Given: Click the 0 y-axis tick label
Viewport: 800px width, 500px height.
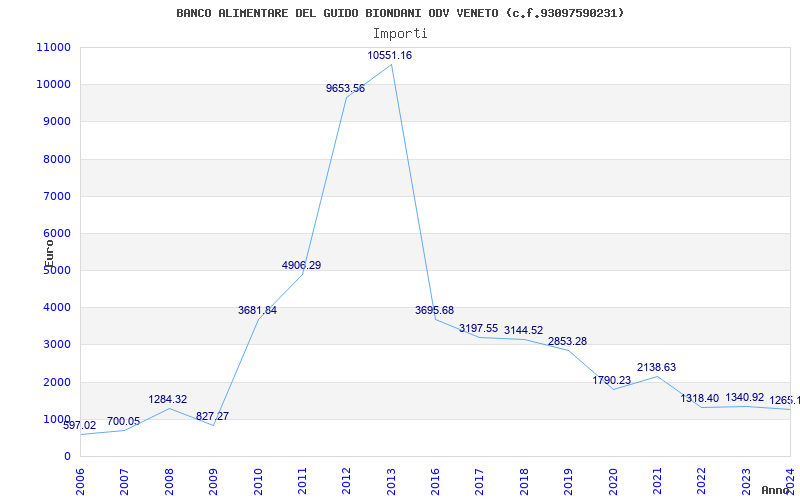Looking at the screenshot, I should coord(67,457).
